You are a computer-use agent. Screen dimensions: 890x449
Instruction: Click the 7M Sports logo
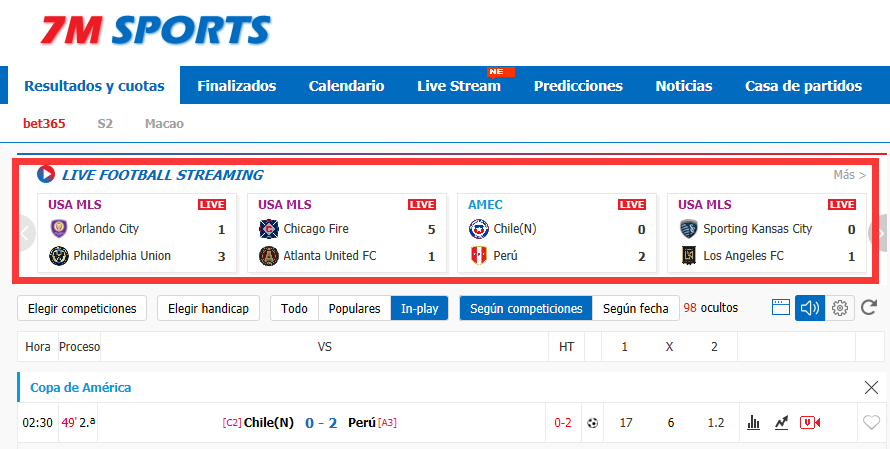[155, 30]
